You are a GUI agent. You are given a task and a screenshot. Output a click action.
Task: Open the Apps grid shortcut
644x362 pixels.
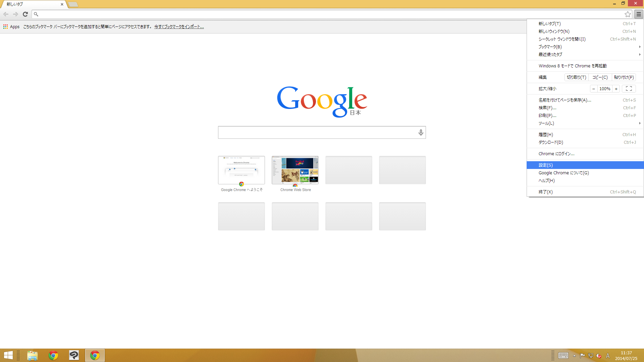[x=11, y=26]
